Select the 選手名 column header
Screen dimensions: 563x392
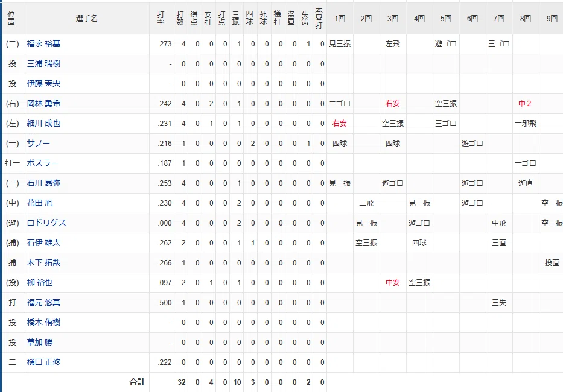pyautogui.click(x=87, y=19)
